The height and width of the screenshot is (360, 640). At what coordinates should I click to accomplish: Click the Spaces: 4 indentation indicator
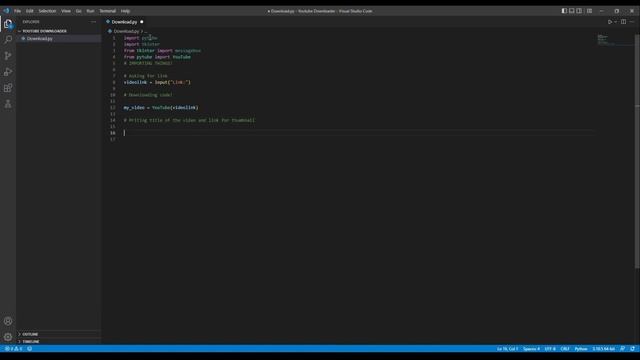[531, 349]
